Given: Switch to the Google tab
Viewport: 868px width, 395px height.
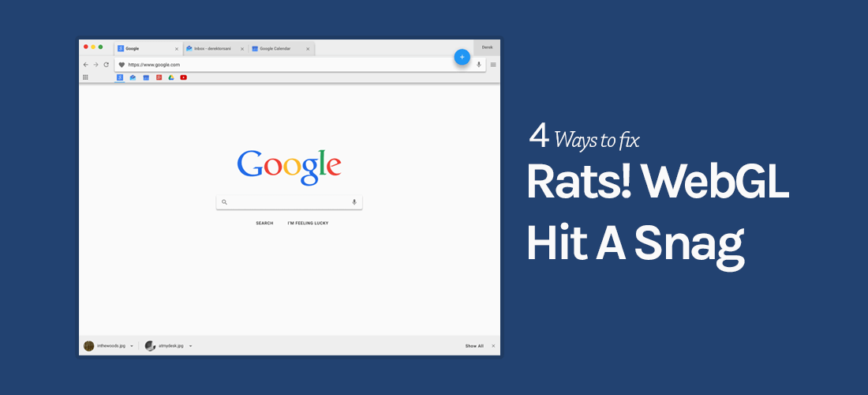Looking at the screenshot, I should click(x=148, y=49).
